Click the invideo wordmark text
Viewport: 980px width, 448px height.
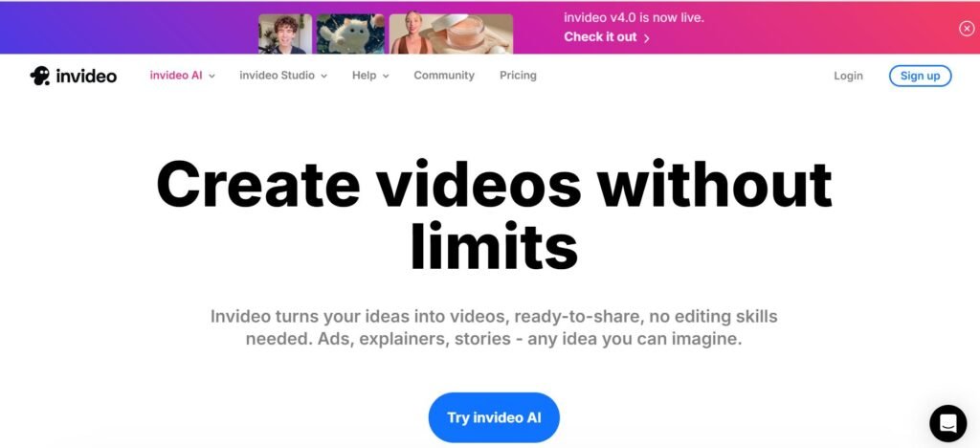click(85, 76)
